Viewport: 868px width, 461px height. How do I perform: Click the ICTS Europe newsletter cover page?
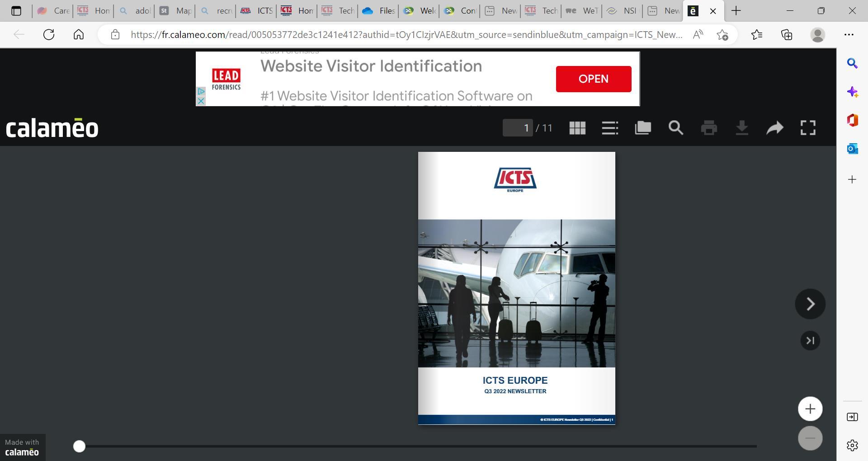pos(516,288)
